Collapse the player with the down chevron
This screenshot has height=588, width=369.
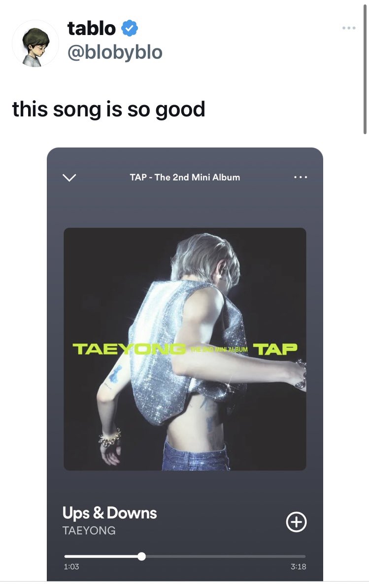[69, 178]
